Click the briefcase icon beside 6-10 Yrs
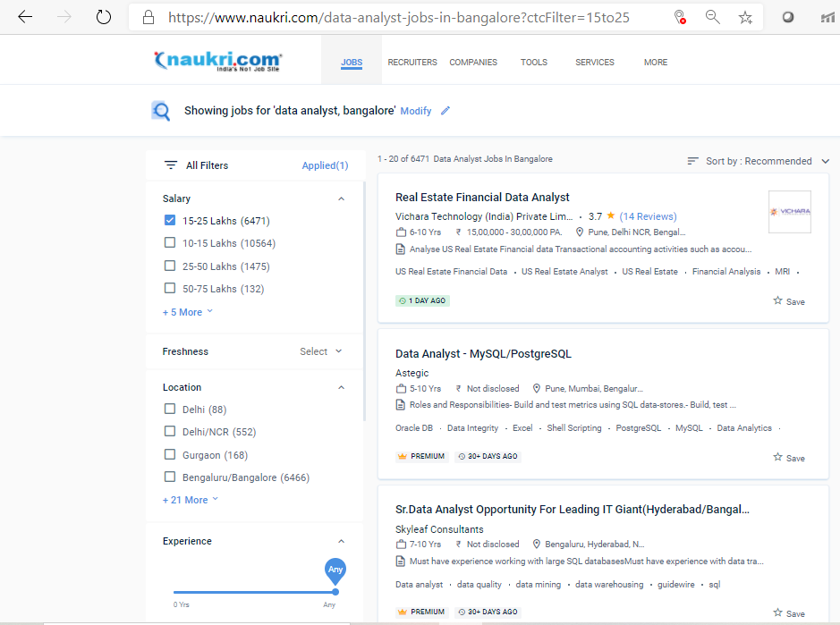Image resolution: width=840 pixels, height=625 pixels. pos(401,232)
